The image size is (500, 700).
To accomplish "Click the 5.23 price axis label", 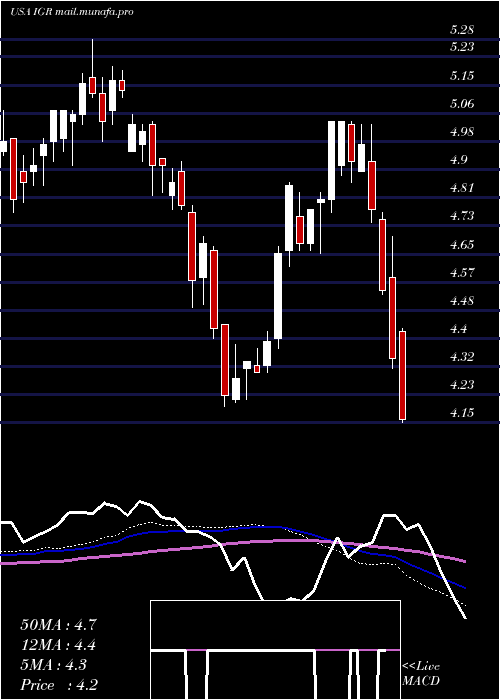I will pos(462,46).
